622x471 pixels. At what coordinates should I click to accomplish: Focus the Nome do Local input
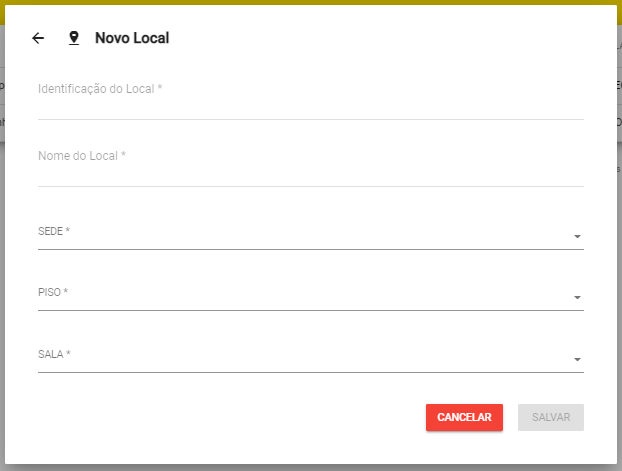pyautogui.click(x=310, y=171)
